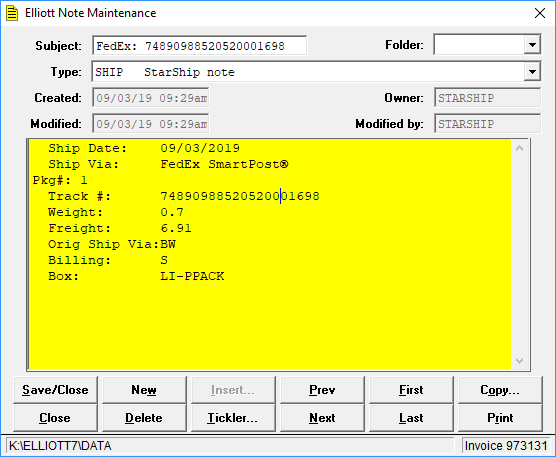
Task: Click the Box value LI-PPACK
Action: 192,276
